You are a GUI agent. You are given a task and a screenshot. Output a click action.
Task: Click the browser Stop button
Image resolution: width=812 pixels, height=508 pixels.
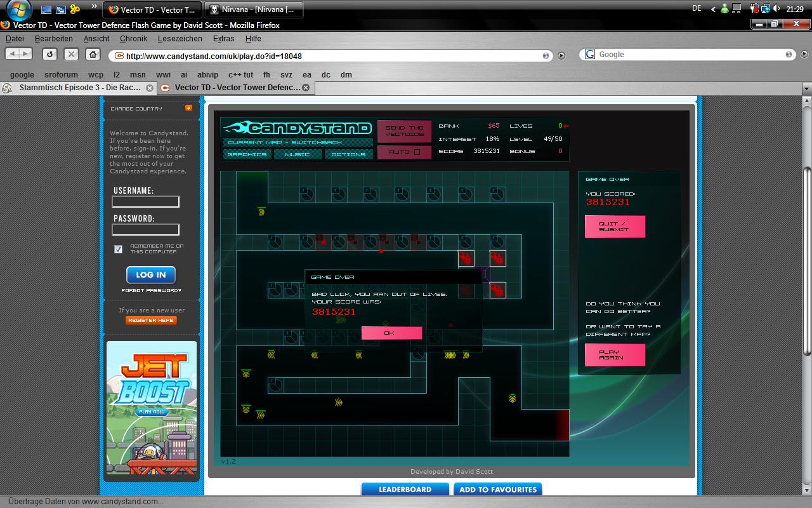point(72,55)
